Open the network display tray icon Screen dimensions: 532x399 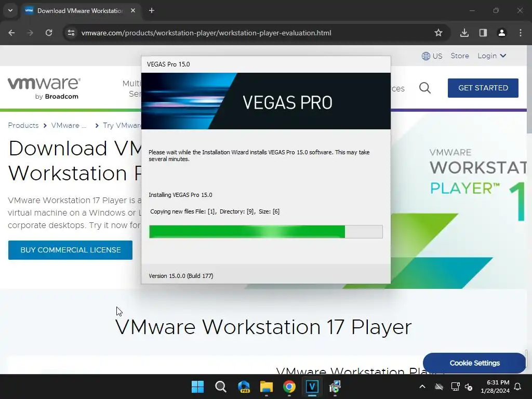pos(455,387)
